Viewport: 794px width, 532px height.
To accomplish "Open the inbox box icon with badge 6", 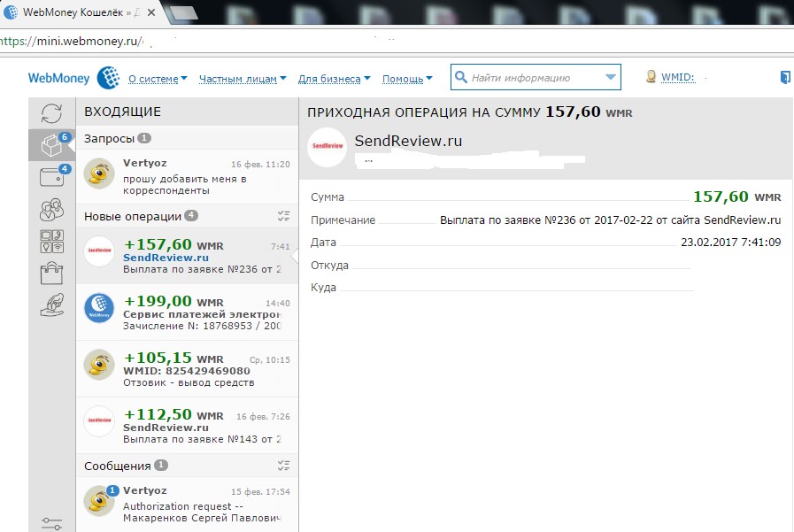I will coord(52,145).
